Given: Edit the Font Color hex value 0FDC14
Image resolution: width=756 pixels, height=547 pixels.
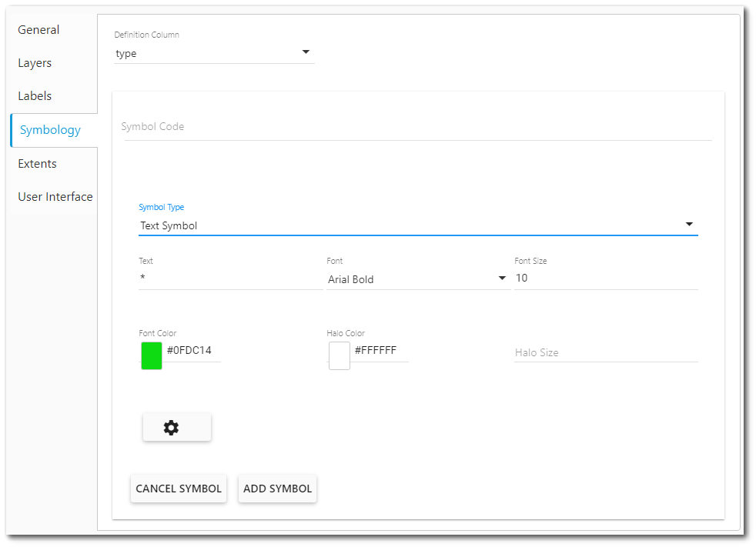Looking at the screenshot, I should click(x=190, y=350).
